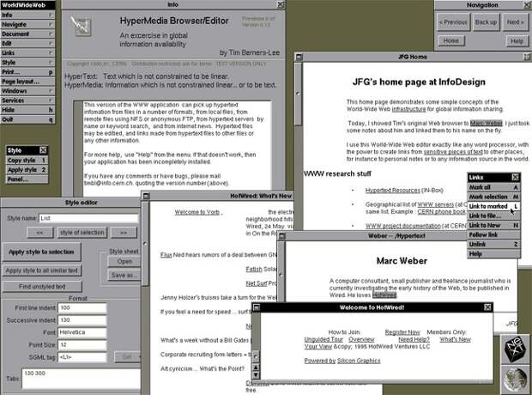The width and height of the screenshot is (532, 395).
Task: Click the SGML tag field
Action: click(x=82, y=357)
